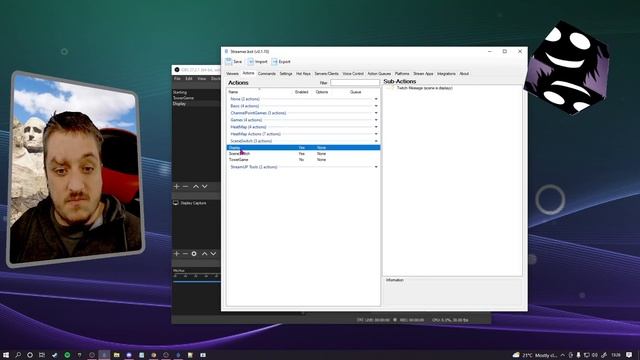Viewport: 640px width, 360px height.
Task: Select the SceneSwitch action row
Action: 303,153
